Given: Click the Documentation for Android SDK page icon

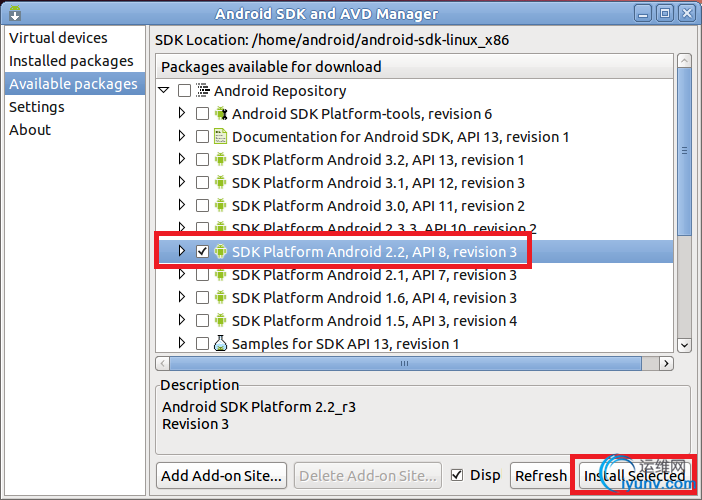Looking at the screenshot, I should coord(220,137).
